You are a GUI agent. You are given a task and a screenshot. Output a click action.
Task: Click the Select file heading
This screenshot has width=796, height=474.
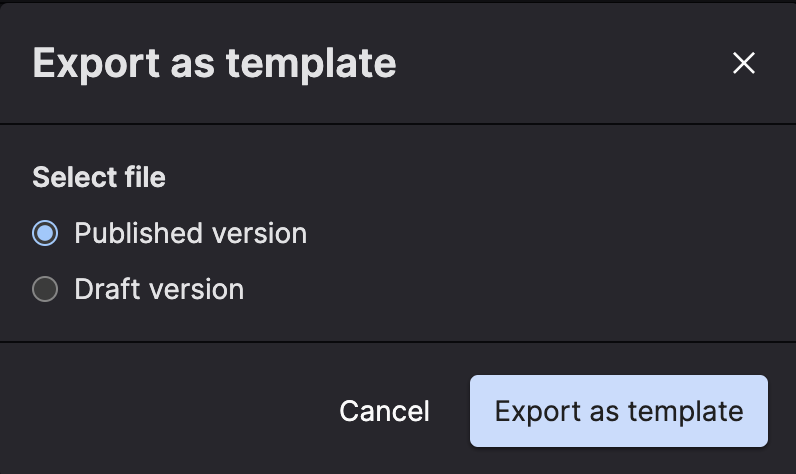(x=99, y=178)
